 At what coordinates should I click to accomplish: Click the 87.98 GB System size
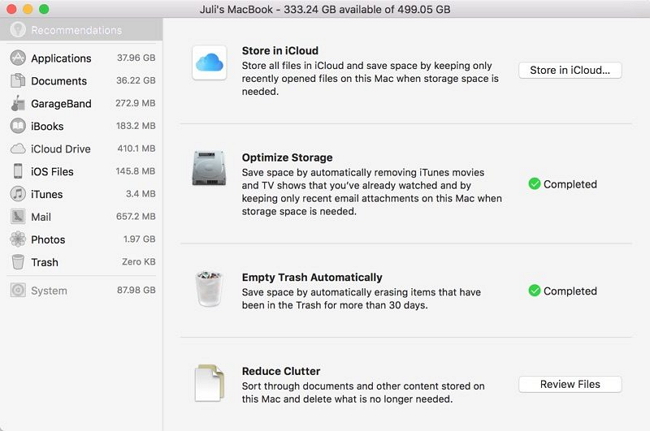click(x=136, y=290)
